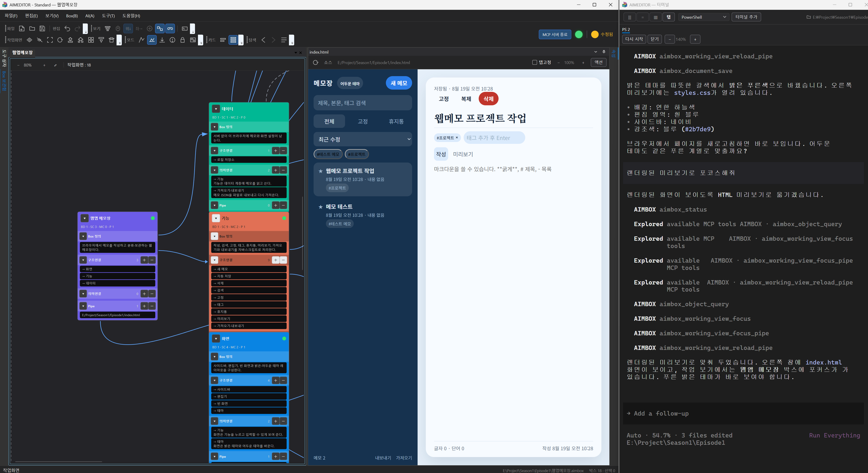868x473 pixels.
Task: Collapse the 웹앱 메모장 box header arrow
Action: [85, 218]
